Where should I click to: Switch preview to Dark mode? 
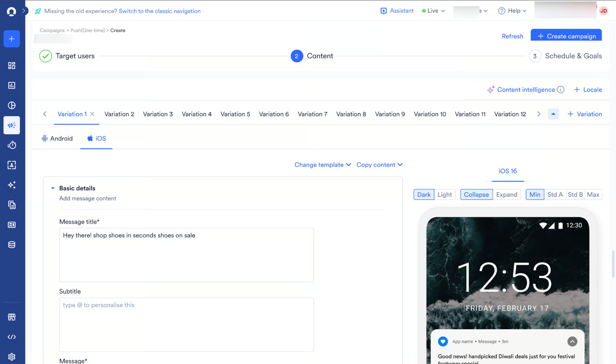coord(424,195)
